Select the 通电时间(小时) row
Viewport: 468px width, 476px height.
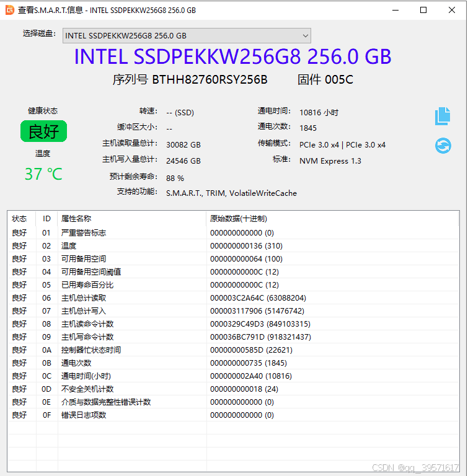coord(233,376)
